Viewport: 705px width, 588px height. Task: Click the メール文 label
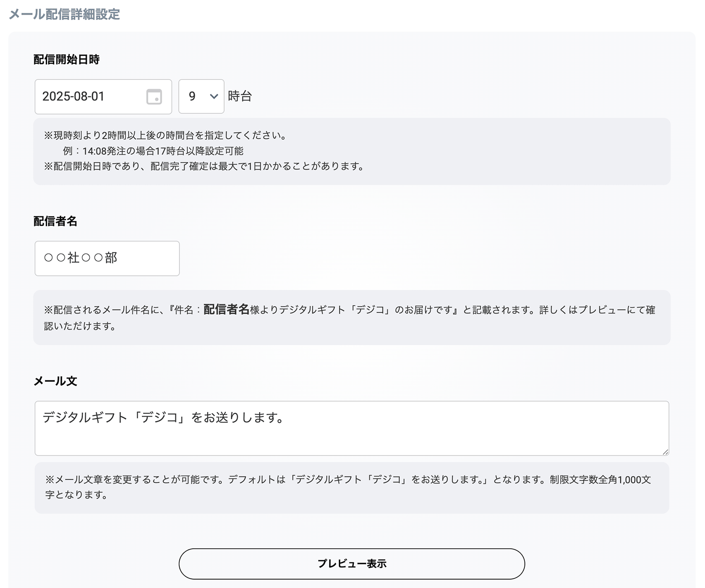point(56,381)
